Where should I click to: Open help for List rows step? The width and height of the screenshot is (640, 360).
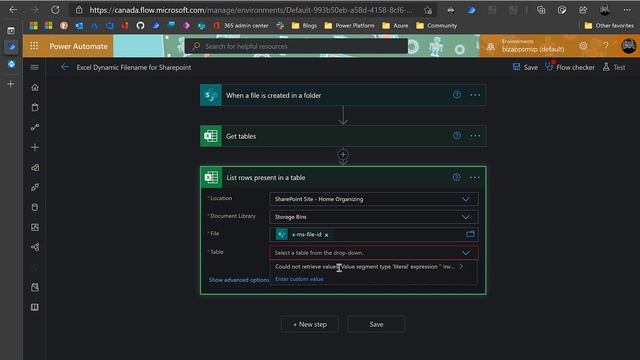click(456, 177)
